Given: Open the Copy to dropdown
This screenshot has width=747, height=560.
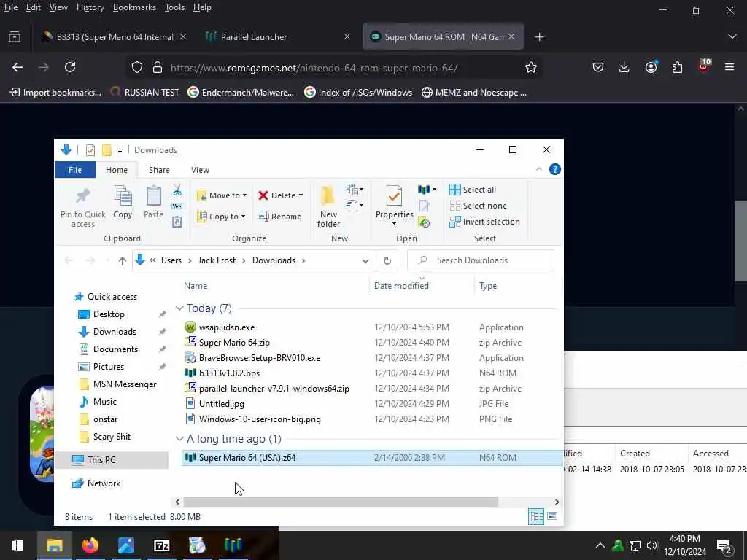Looking at the screenshot, I should pyautogui.click(x=222, y=216).
